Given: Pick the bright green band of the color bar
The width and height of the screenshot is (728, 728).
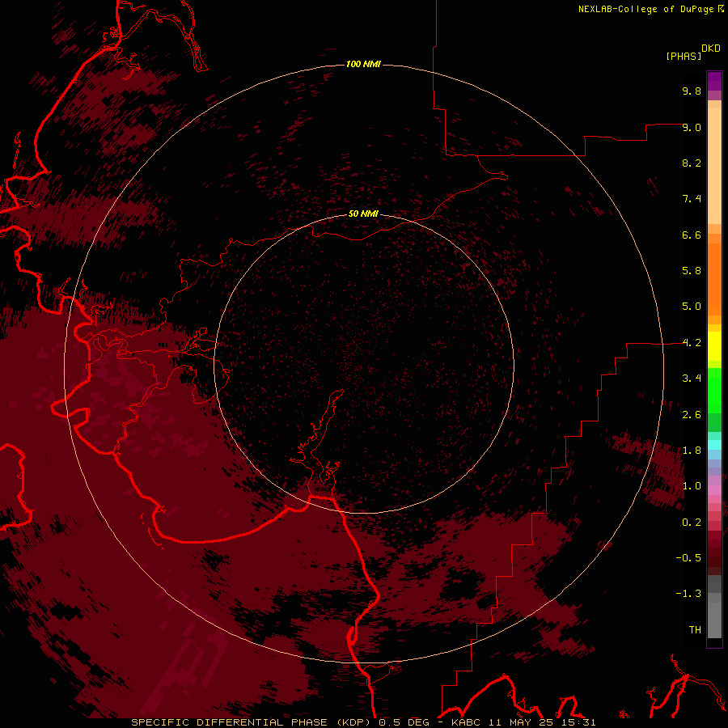Looking at the screenshot, I should tap(714, 391).
